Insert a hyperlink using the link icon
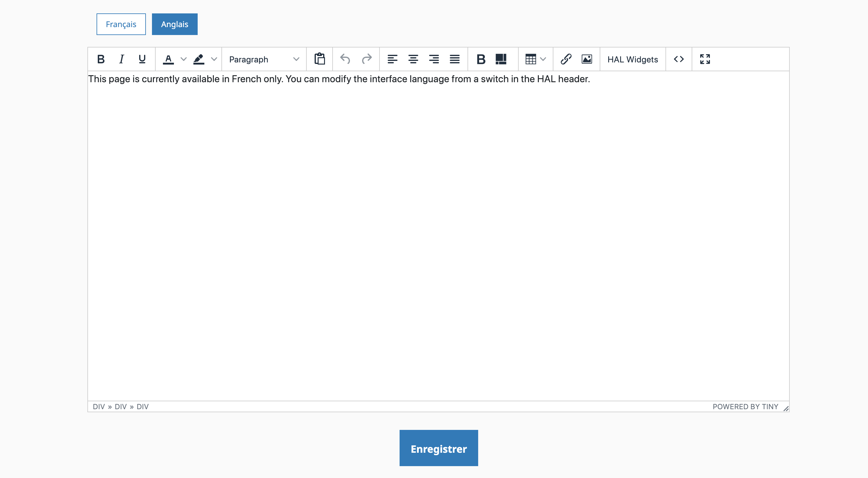868x478 pixels. click(x=565, y=59)
